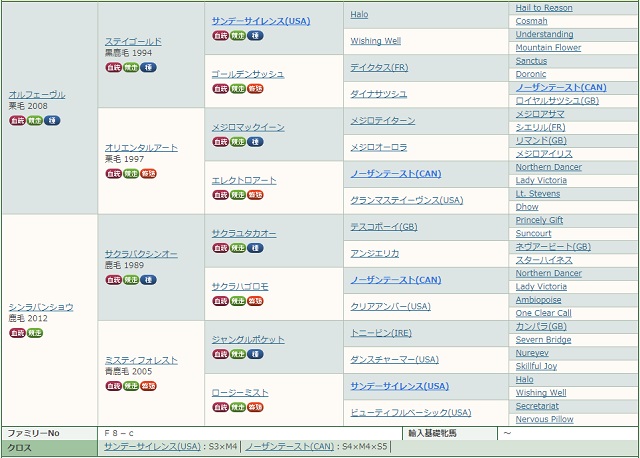Open the ロージーミスト link

(240, 393)
